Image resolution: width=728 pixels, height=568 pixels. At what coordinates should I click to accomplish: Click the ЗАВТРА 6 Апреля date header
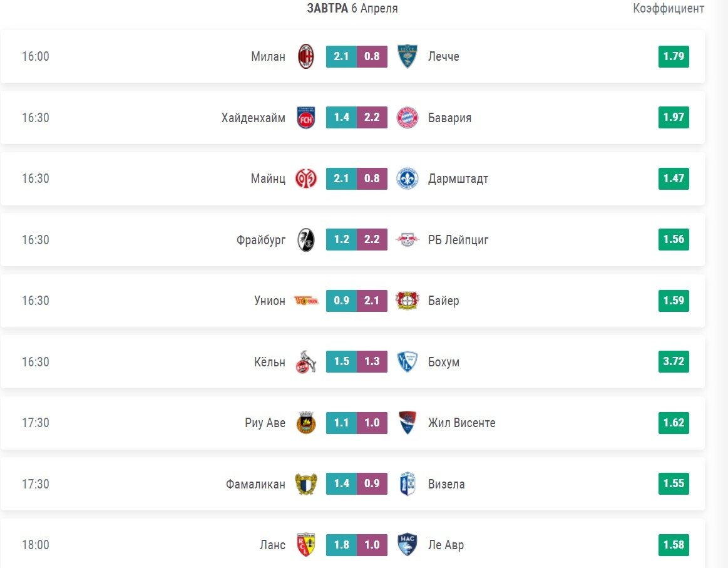pyautogui.click(x=352, y=8)
